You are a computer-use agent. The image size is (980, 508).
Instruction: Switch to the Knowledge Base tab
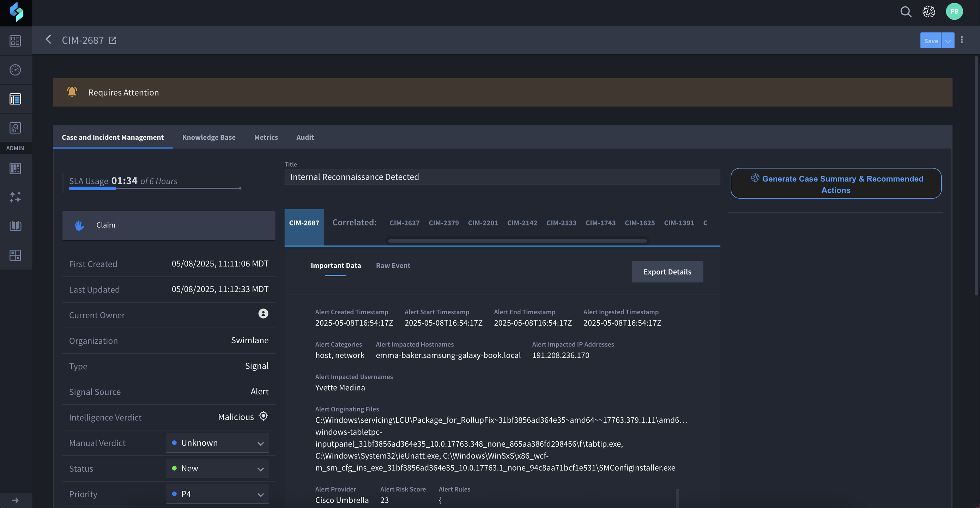point(209,137)
